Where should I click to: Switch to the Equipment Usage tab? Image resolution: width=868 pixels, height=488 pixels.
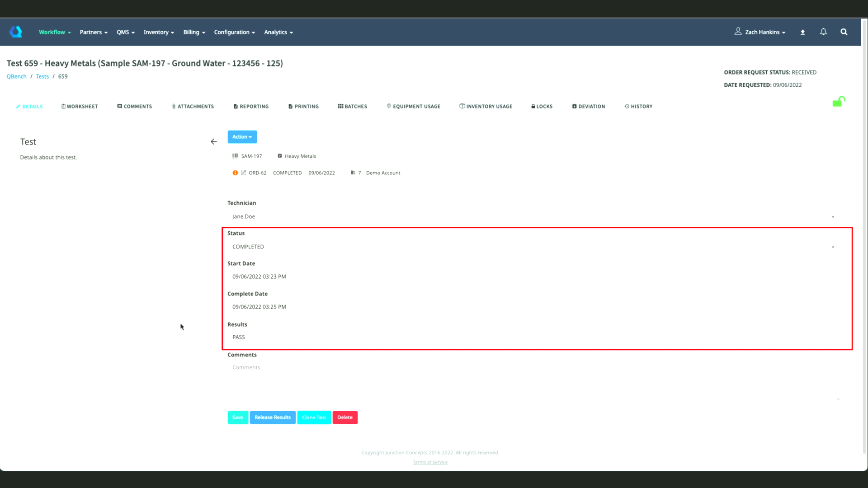tap(413, 107)
